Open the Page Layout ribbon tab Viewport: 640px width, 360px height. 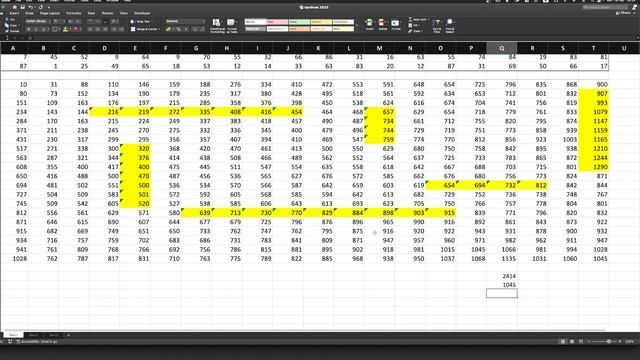49,13
